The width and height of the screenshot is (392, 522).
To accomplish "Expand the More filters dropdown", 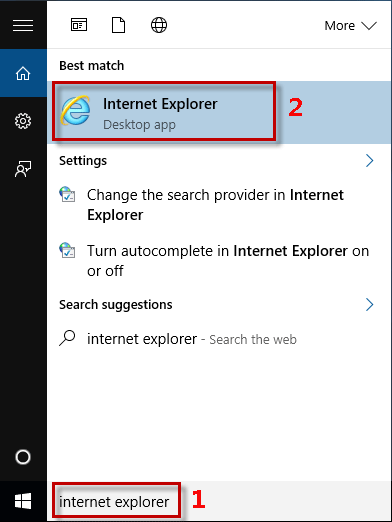I will 350,26.
